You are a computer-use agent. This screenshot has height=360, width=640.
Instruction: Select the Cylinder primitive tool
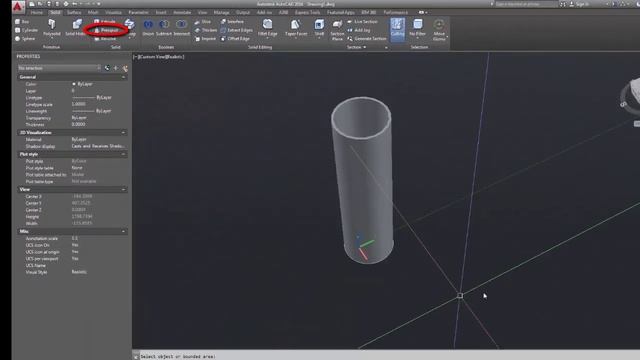(26, 30)
